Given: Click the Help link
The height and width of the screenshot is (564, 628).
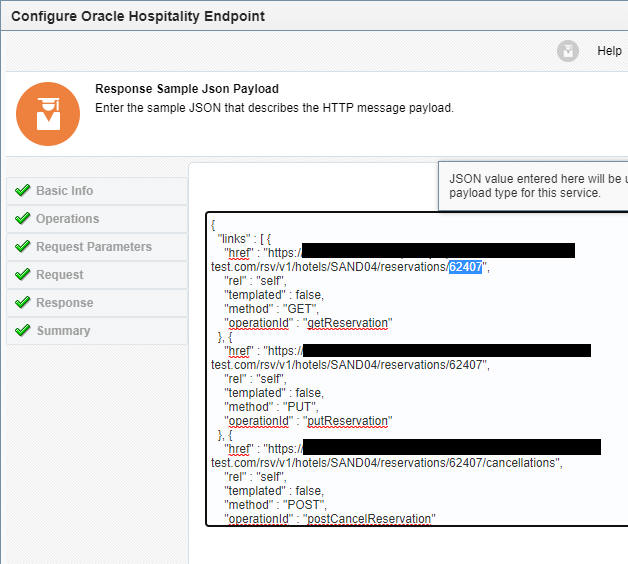Looking at the screenshot, I should (609, 51).
